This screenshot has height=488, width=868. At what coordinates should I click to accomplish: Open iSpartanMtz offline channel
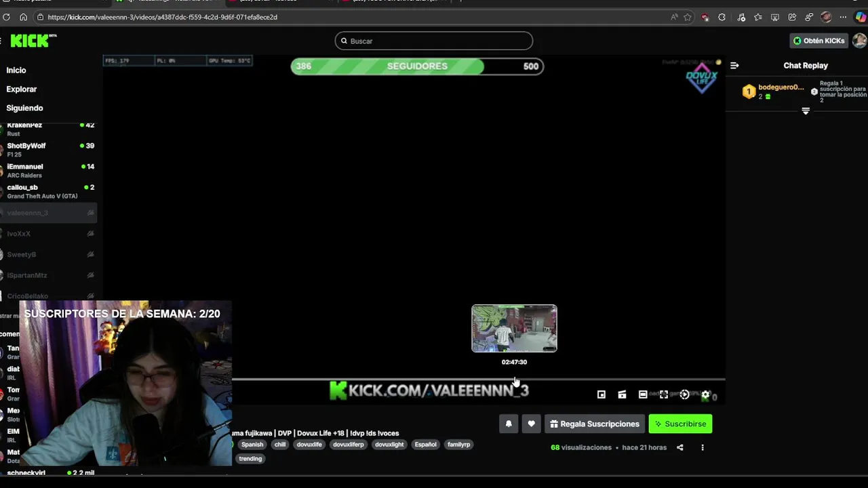tap(49, 276)
